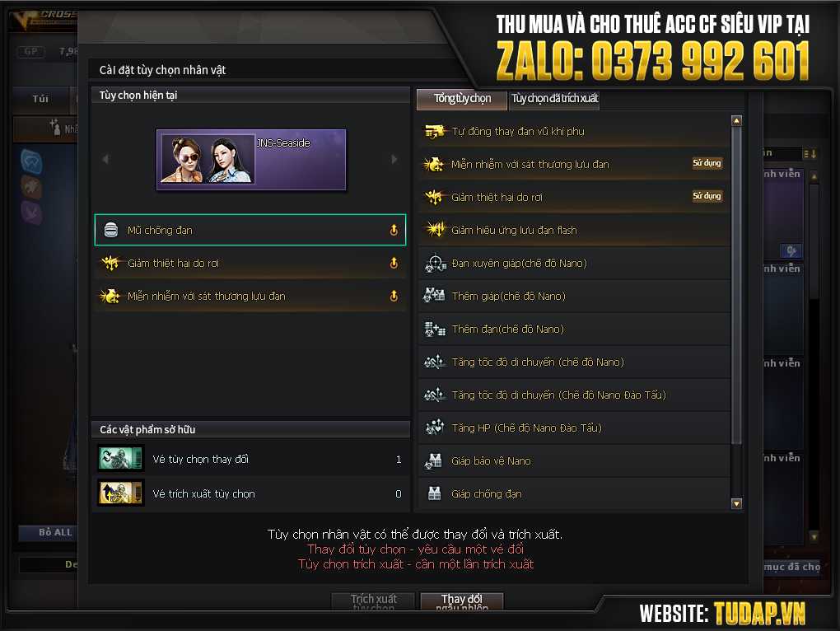Click extract arrow on Miễn nhiễm với sát thương lựu đạn
Screen dimensions: 840x631
[x=394, y=296]
